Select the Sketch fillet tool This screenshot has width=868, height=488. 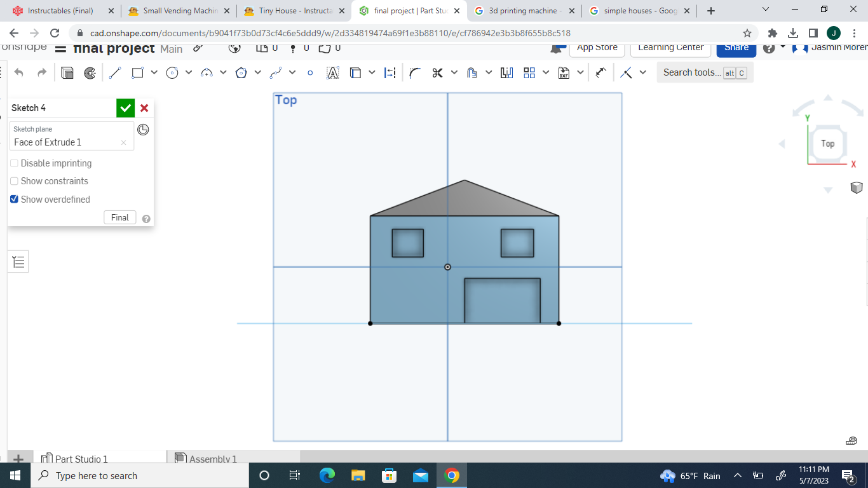click(x=415, y=72)
